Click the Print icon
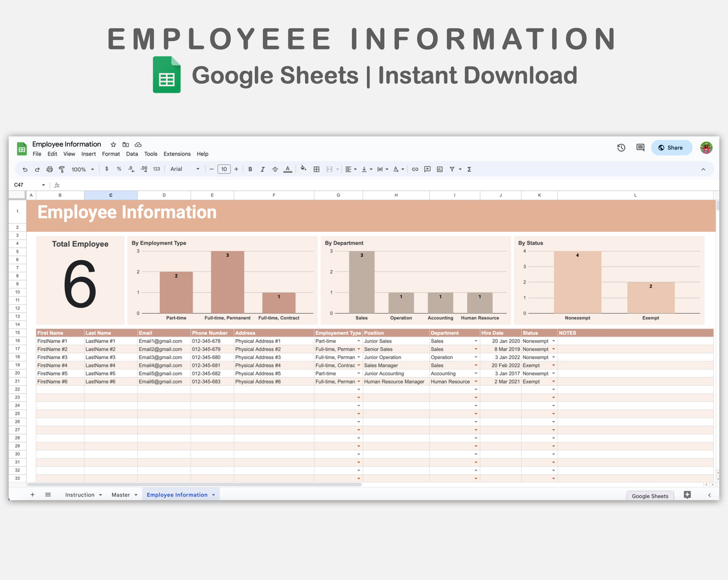The image size is (728, 580). click(x=49, y=169)
